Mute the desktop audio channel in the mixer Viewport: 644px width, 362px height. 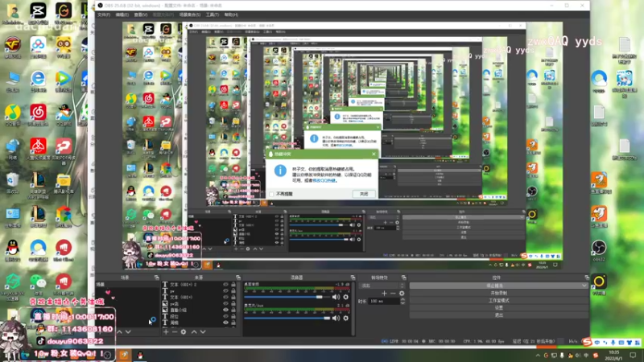(336, 297)
